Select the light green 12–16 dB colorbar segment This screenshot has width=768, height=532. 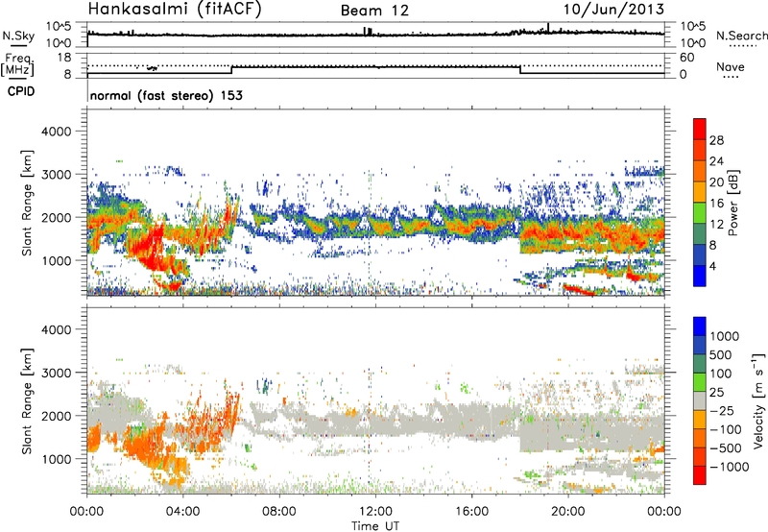(x=700, y=212)
